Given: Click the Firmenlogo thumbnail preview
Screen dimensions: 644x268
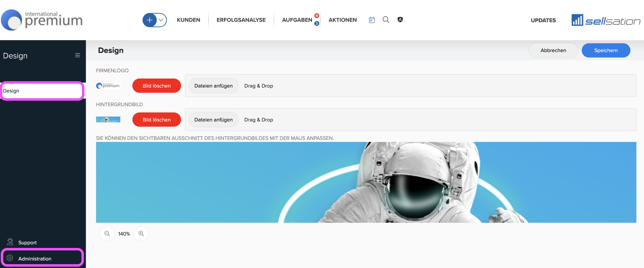Looking at the screenshot, I should coord(108,86).
